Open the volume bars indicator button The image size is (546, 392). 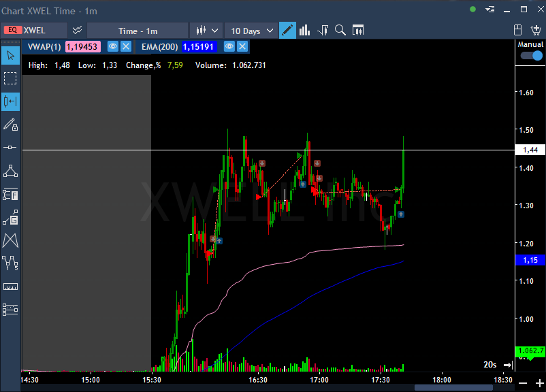[305, 31]
